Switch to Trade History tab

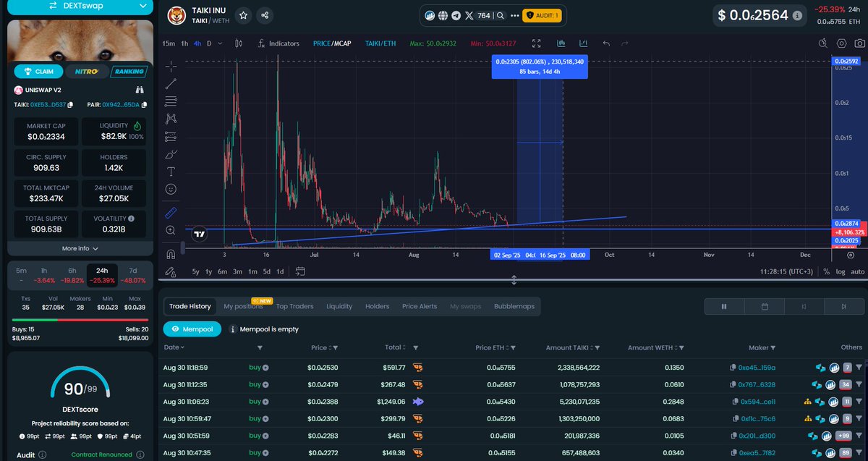[x=190, y=306]
